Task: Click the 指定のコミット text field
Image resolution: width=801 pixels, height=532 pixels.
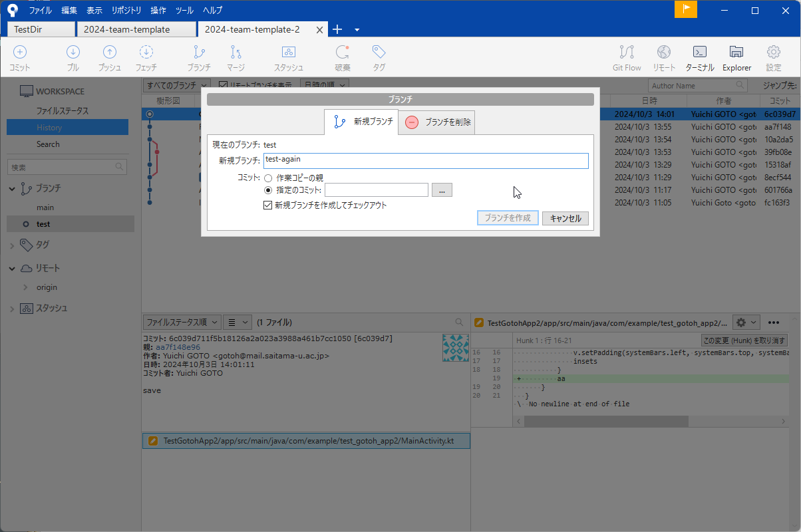Action: (x=377, y=190)
